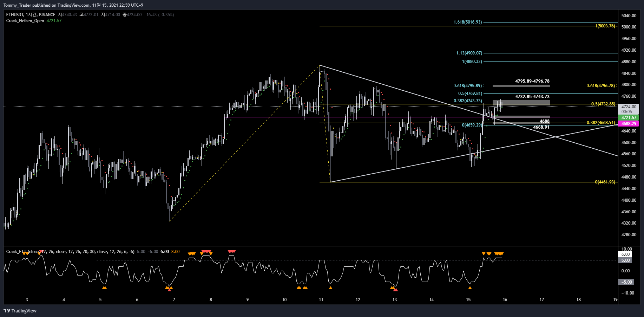
Task: Select the 0.5(4769.81) Fibonacci label
Action: (470, 93)
